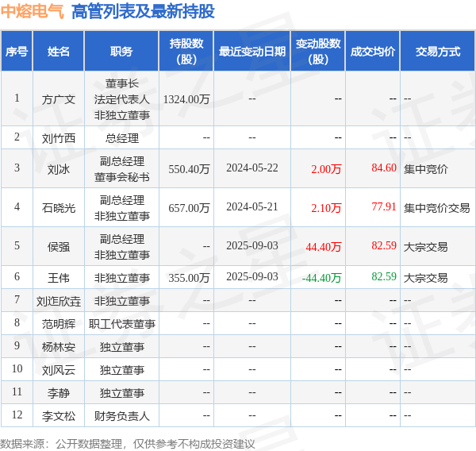Screen dimensions: 476x451
Task: Click row number 7
Action: [x=17, y=299]
